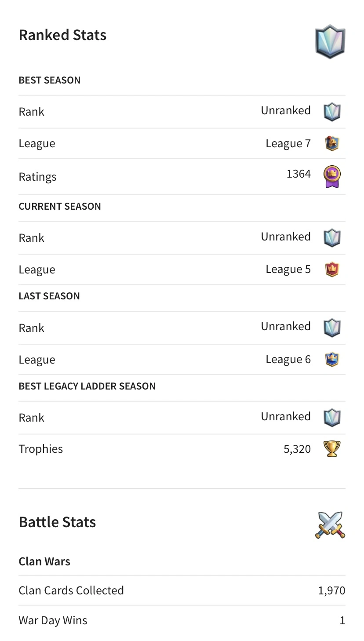
Task: Click the gold trophy icon
Action: (332, 449)
